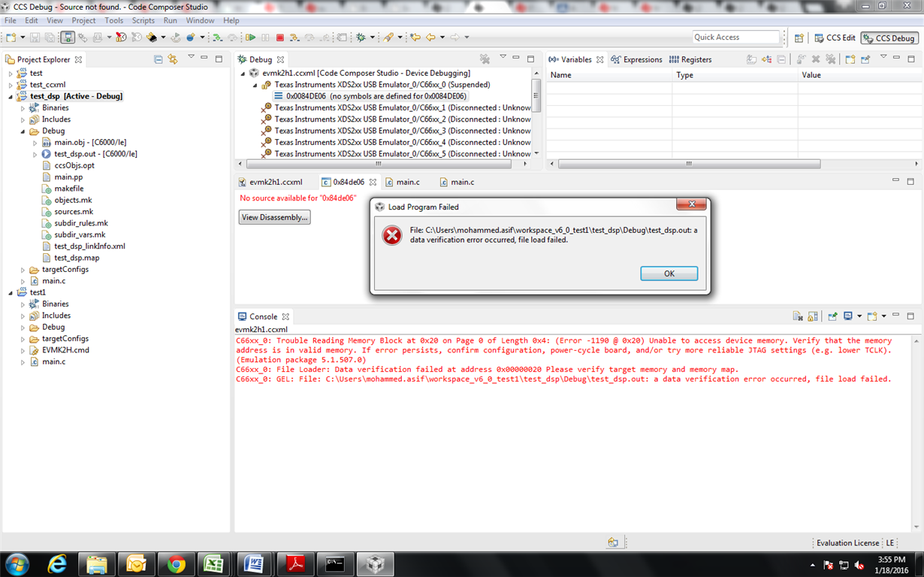Switch to the CCS Edit perspective
The width and height of the screenshot is (924, 577).
tap(835, 38)
